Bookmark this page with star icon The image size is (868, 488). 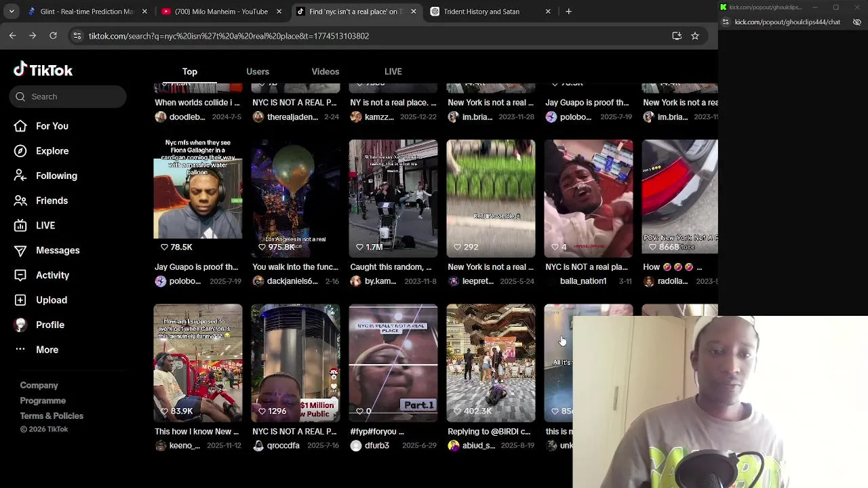tap(695, 36)
